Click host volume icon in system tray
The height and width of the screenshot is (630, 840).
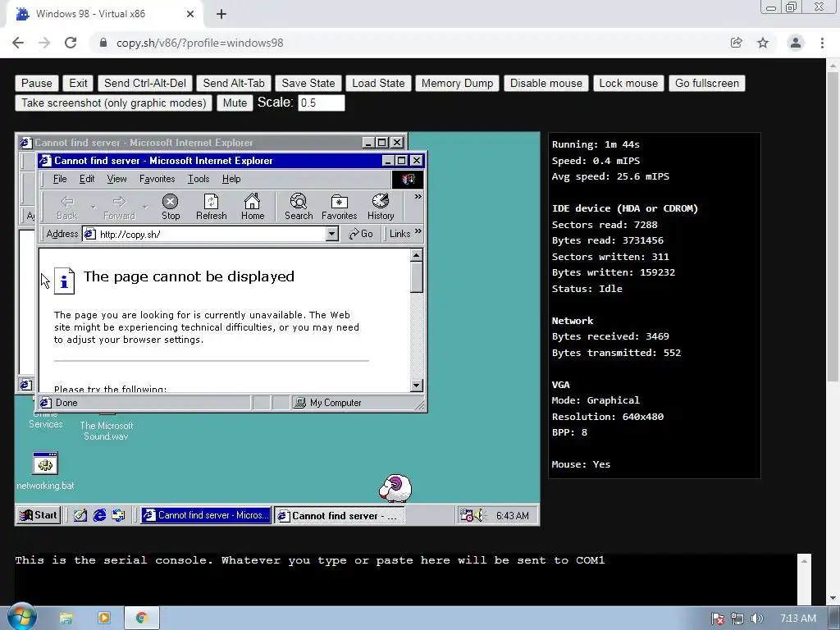[756, 619]
